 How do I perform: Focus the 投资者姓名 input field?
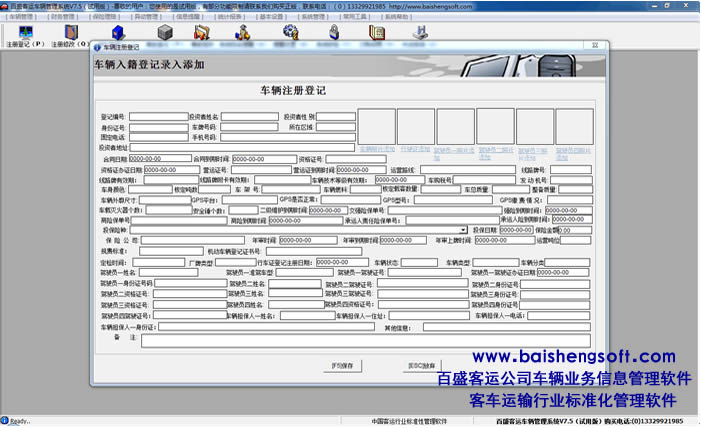tap(250, 117)
